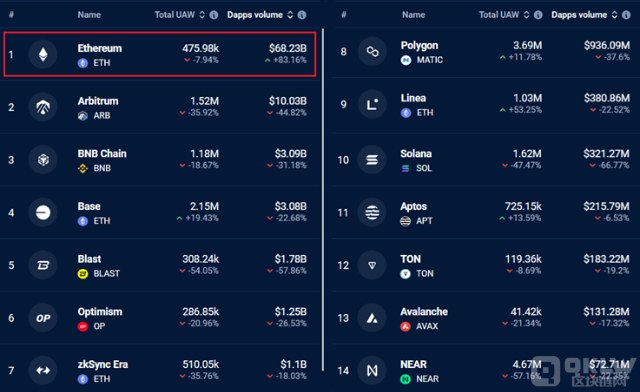Click the Ethereum chain logo icon

click(x=43, y=54)
